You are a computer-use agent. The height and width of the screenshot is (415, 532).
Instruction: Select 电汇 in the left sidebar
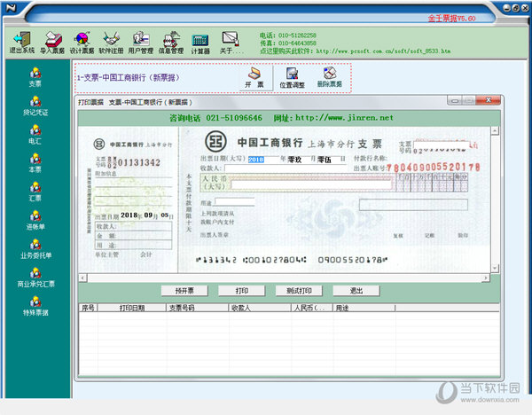pos(35,135)
